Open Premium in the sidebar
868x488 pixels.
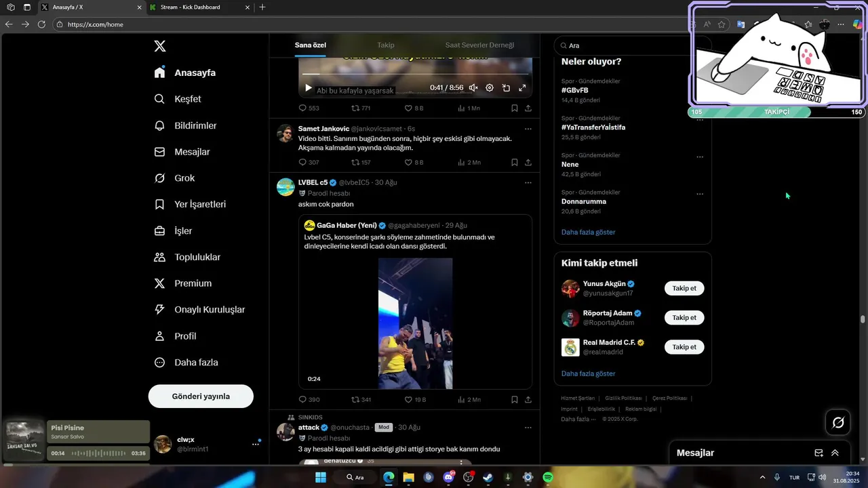[x=182, y=283]
